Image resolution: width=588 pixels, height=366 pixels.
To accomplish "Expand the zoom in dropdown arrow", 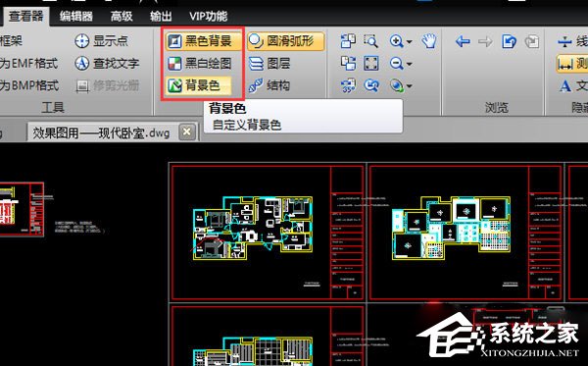I will click(x=409, y=41).
